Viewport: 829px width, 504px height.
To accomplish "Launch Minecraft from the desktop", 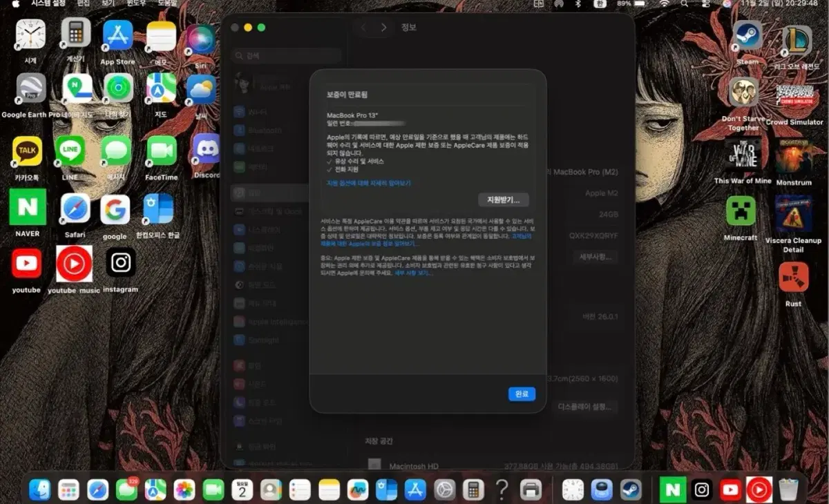I will coord(741,211).
